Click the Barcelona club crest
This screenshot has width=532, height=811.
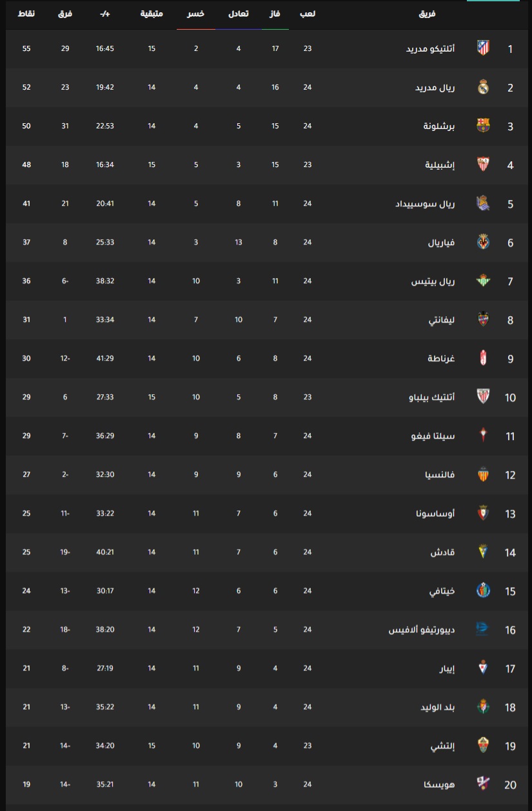pos(483,126)
